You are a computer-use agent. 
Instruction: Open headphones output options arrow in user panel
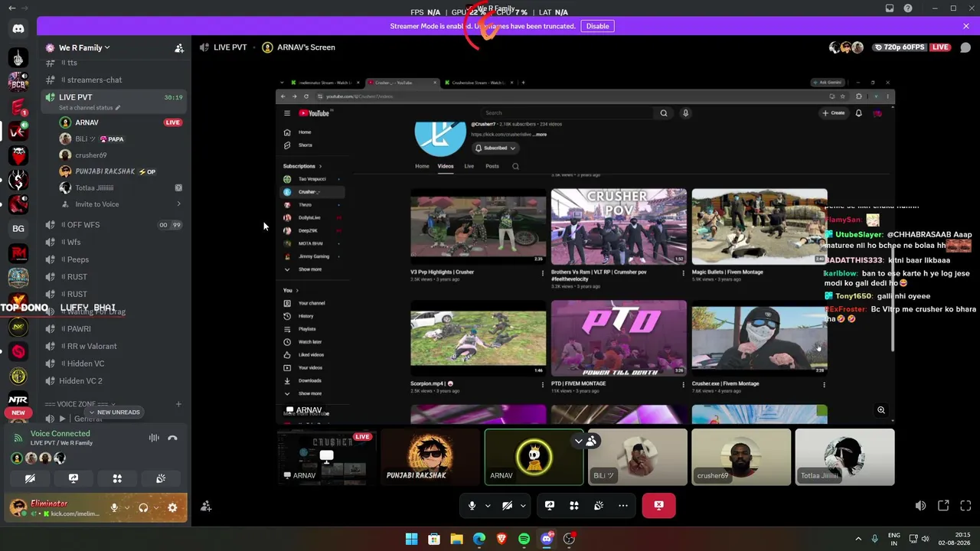[x=155, y=507]
